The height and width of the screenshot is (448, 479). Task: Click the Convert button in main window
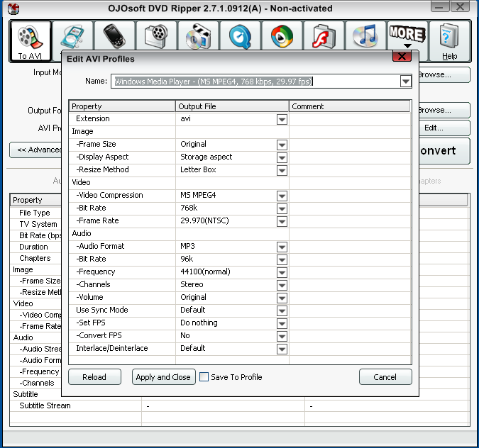tap(444, 151)
